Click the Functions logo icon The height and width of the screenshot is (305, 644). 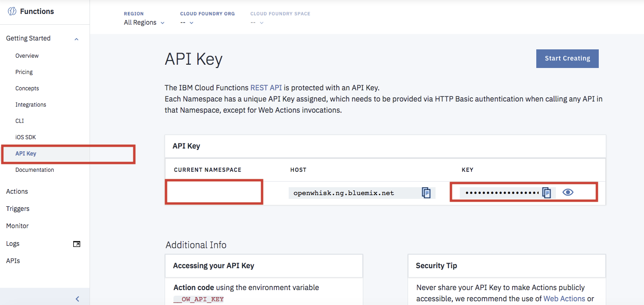click(12, 12)
